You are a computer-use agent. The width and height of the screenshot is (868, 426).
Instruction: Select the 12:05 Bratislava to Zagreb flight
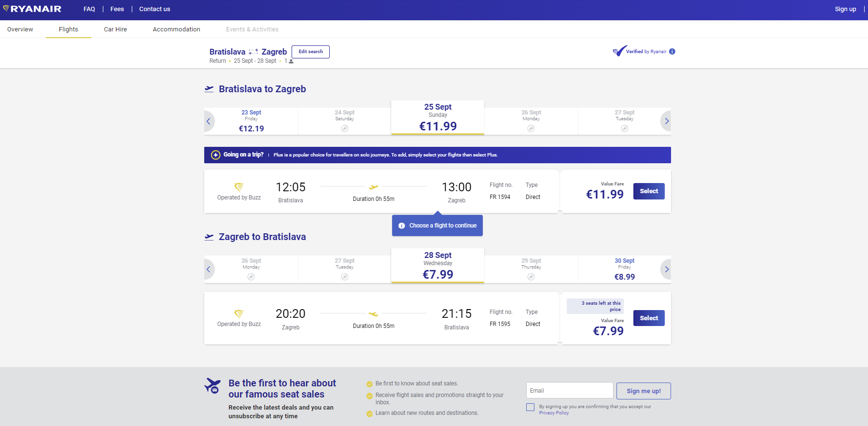point(648,191)
